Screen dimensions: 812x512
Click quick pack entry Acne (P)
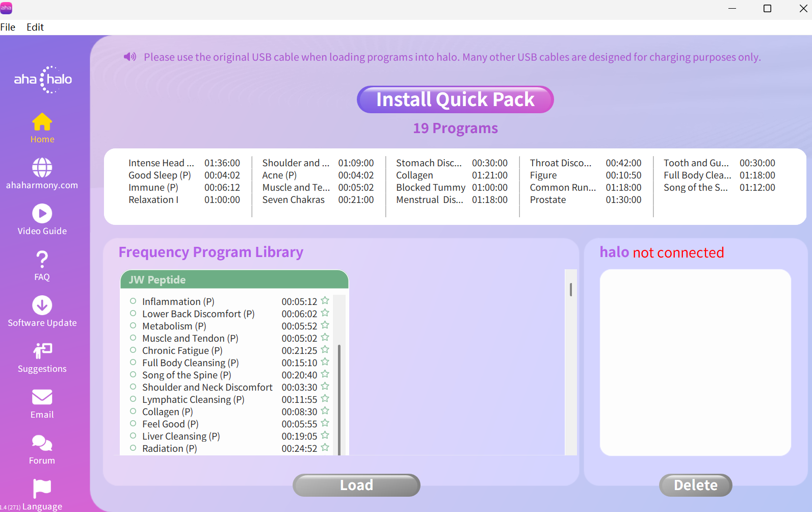click(279, 175)
